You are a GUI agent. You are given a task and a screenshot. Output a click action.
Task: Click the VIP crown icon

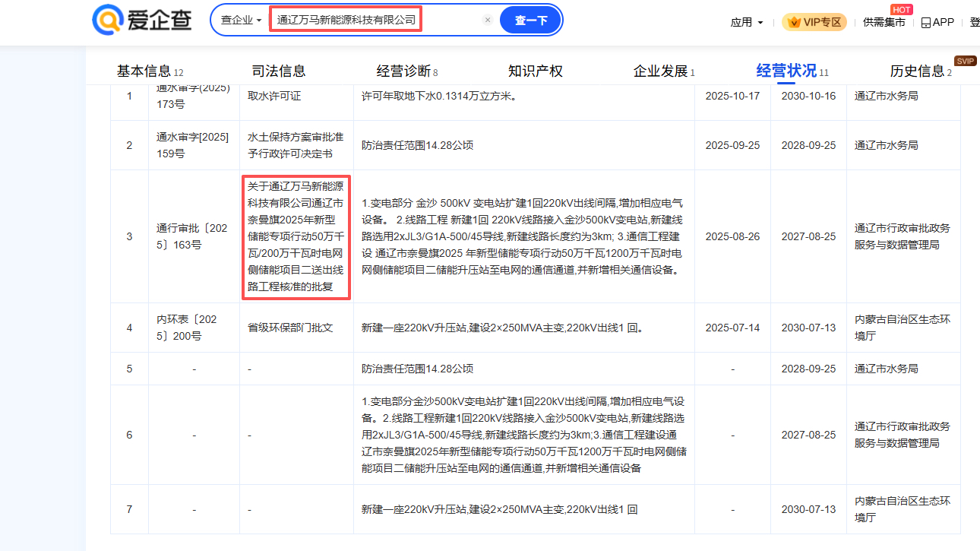(795, 22)
